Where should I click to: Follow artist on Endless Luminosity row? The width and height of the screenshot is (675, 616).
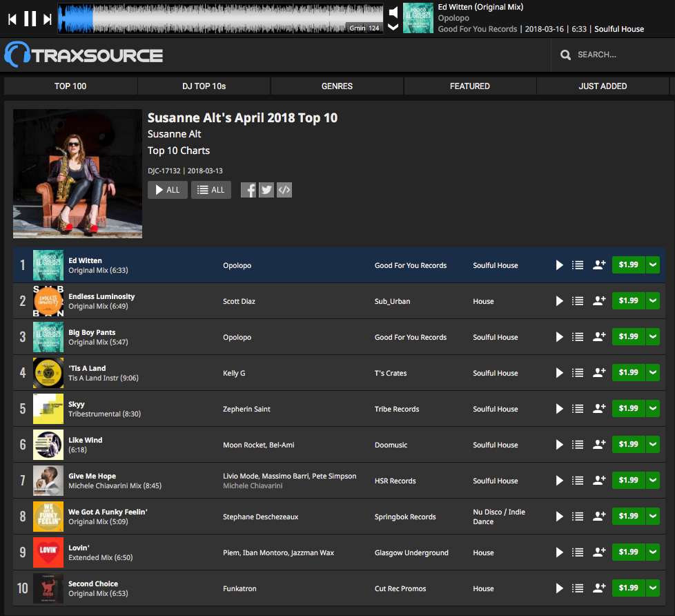coord(599,300)
